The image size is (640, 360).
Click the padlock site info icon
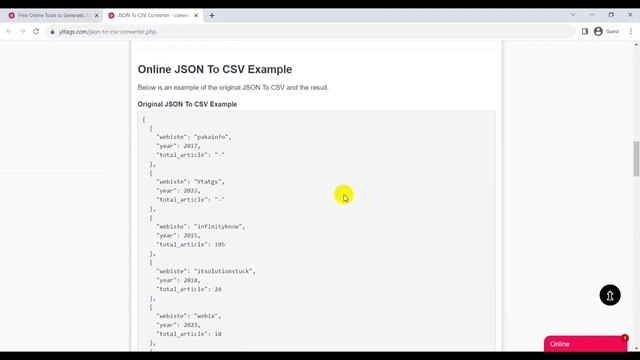(x=52, y=32)
